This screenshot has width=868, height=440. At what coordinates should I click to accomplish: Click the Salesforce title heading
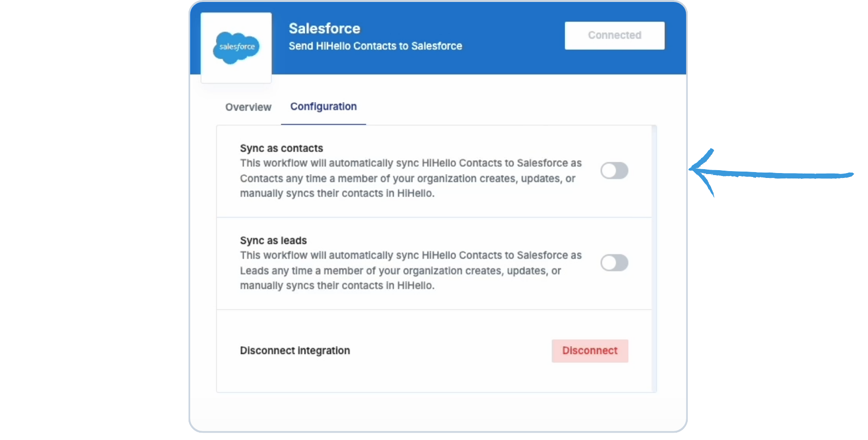(x=324, y=28)
